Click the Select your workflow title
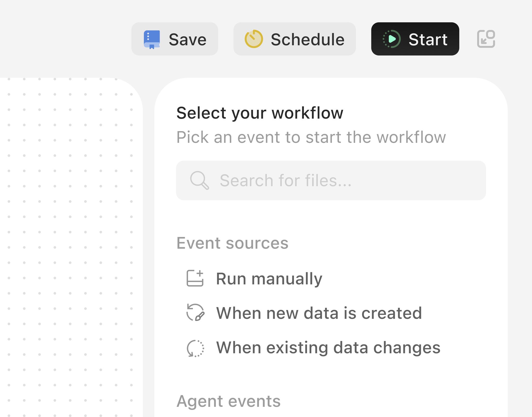This screenshot has width=532, height=417. pos(260,112)
